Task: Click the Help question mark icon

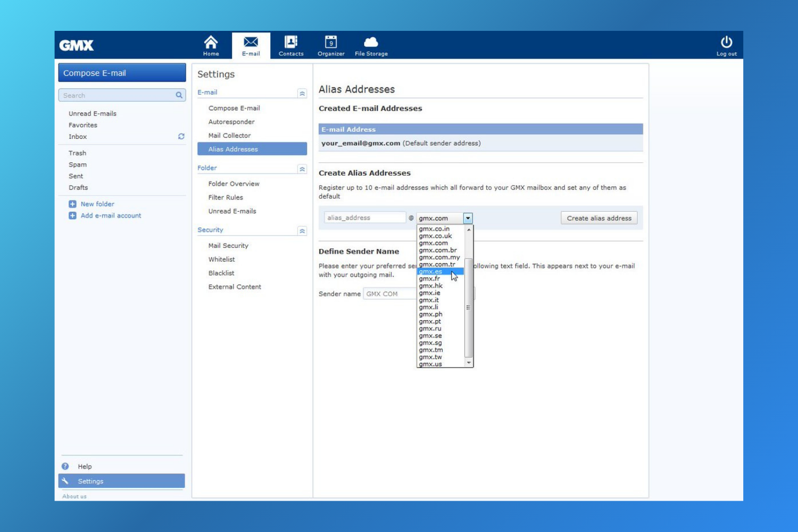Action: (65, 467)
